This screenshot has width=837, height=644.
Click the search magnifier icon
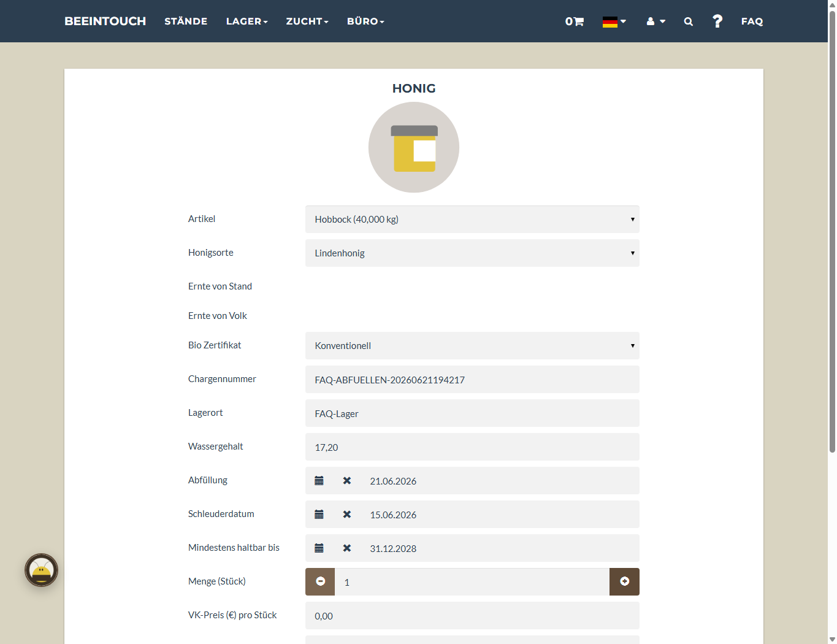[689, 21]
